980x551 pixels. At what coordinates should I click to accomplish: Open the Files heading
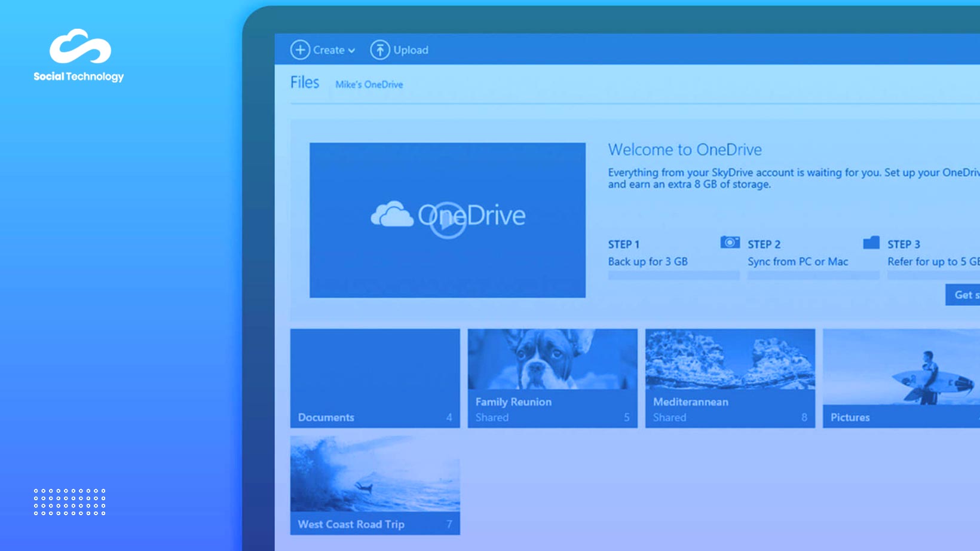(x=305, y=82)
